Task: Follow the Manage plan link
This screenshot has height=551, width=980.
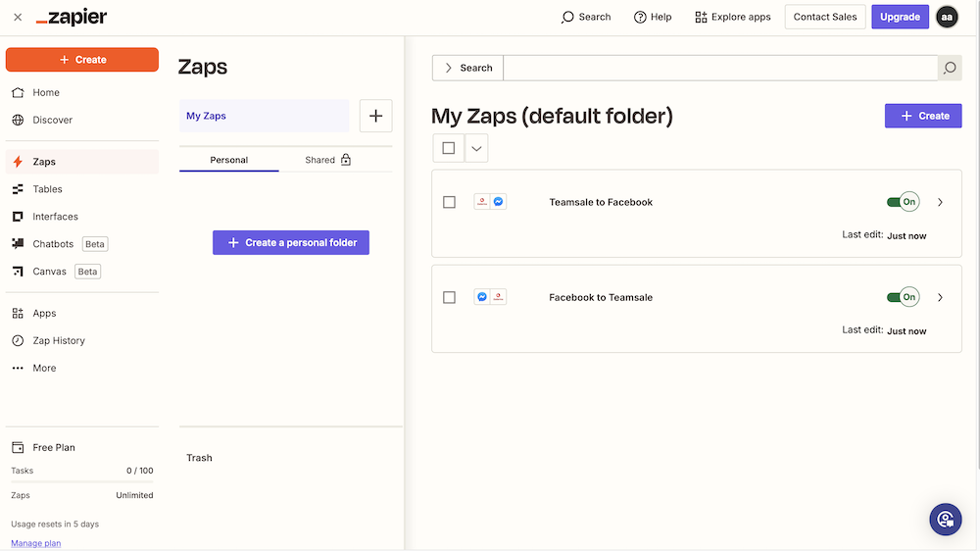Action: tap(35, 543)
